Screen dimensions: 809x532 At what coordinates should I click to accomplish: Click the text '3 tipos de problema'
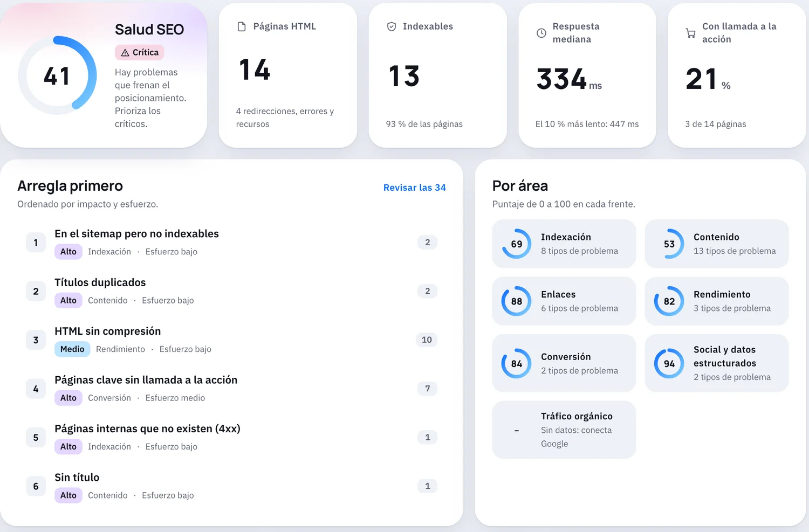(732, 308)
